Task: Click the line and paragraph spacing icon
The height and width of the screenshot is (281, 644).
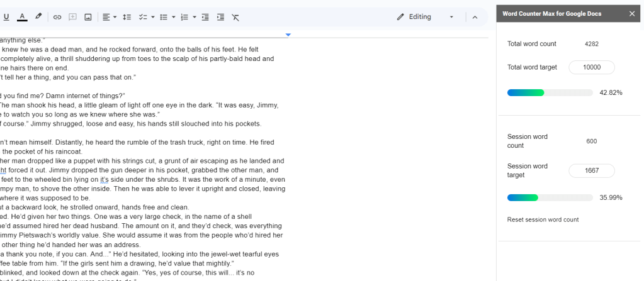Action: tap(127, 17)
